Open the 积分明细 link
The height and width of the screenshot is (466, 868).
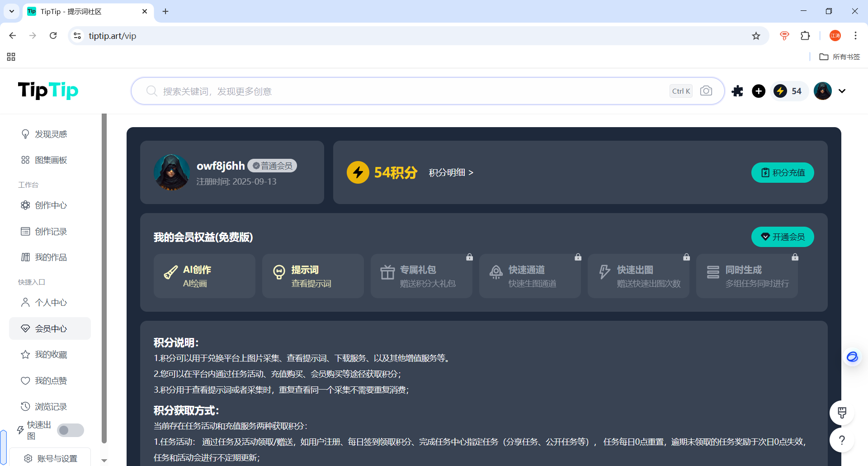click(x=451, y=172)
